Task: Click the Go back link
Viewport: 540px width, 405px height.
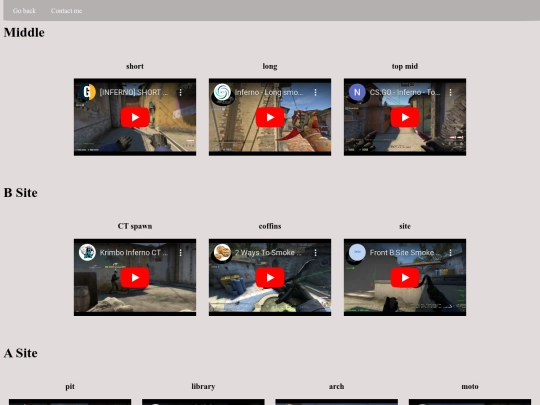Action: 24,11
